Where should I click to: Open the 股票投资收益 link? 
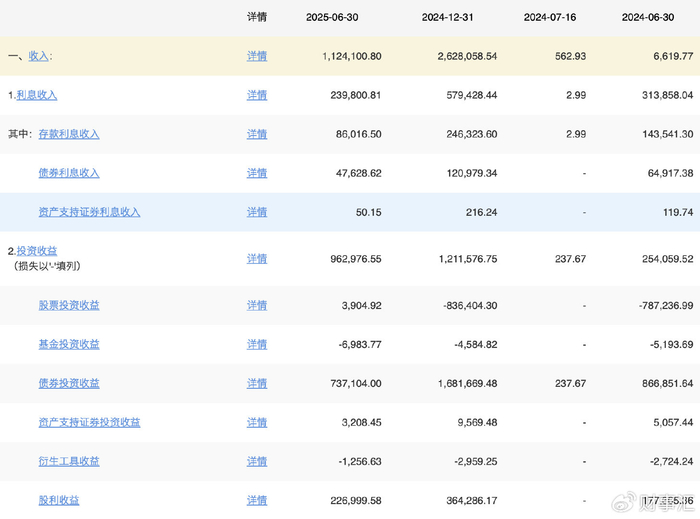click(69, 305)
